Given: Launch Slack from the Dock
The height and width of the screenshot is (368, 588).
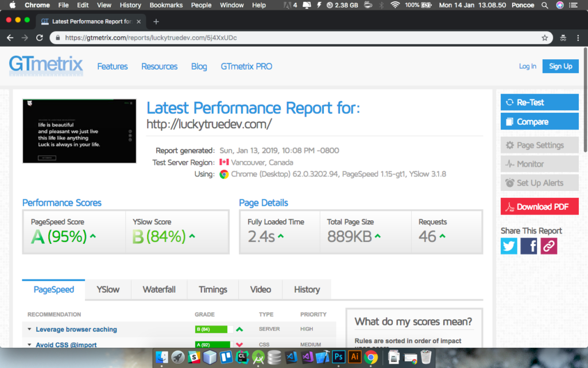Looking at the screenshot, I should click(x=194, y=356).
